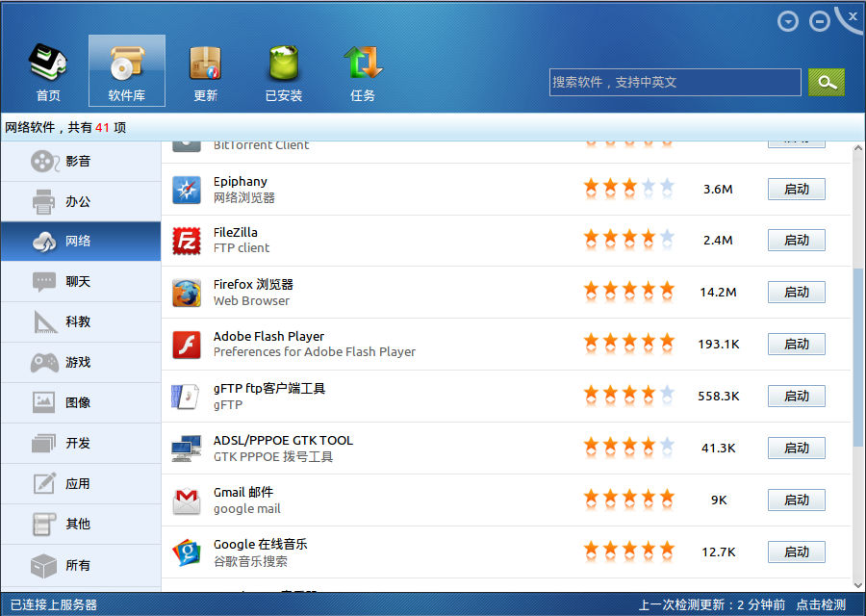Image resolution: width=866 pixels, height=616 pixels.
Task: Click the star rating of FileZilla
Action: coord(629,240)
